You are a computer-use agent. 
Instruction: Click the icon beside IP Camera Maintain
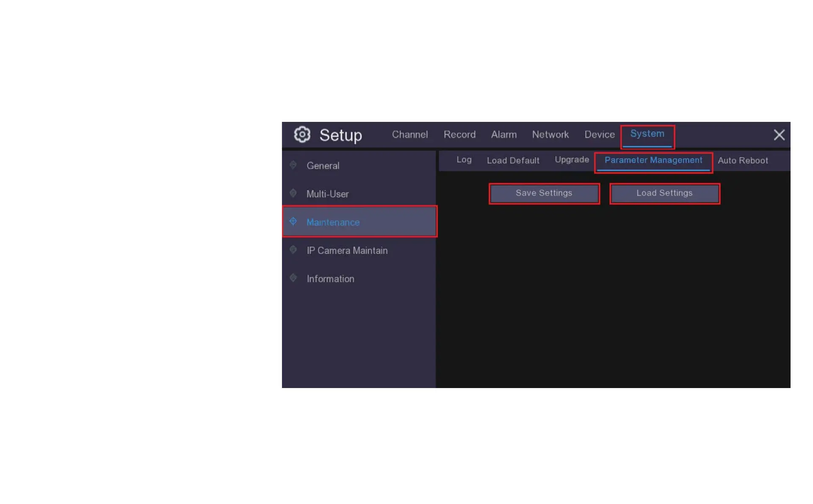point(293,250)
